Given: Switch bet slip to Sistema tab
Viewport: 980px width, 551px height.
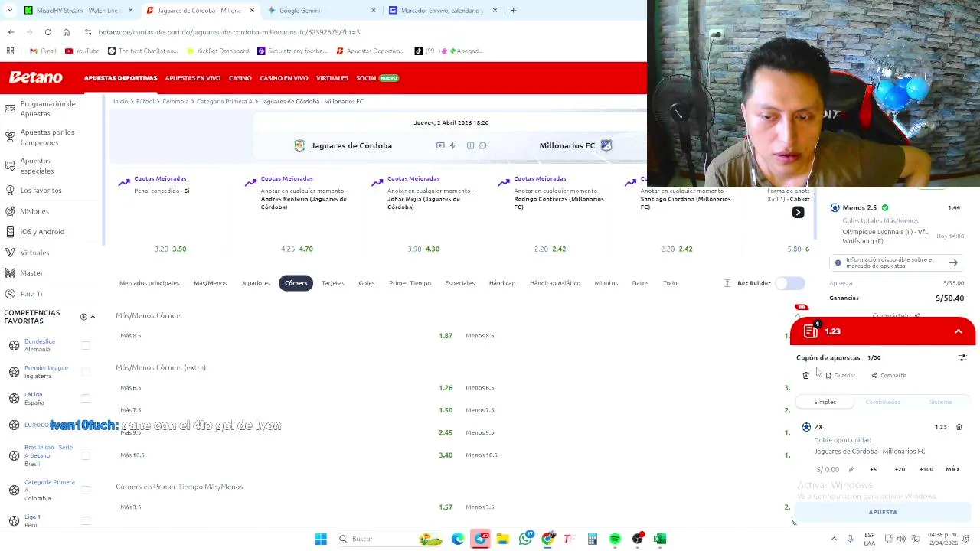Looking at the screenshot, I should coord(940,402).
